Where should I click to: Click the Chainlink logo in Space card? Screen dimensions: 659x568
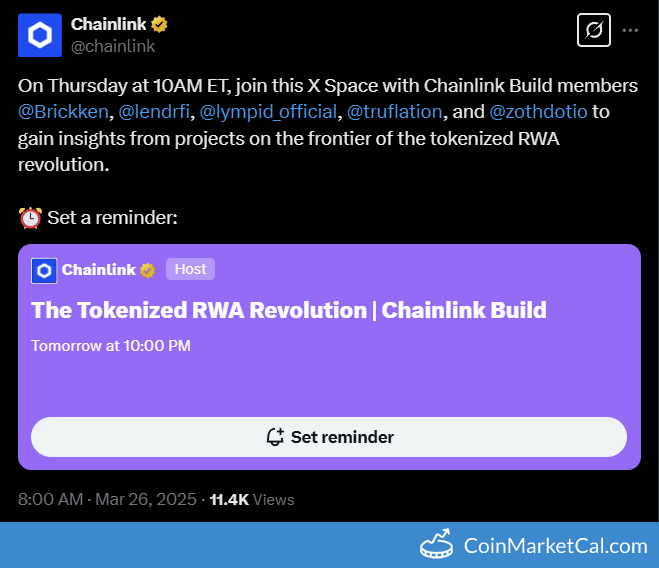(44, 270)
